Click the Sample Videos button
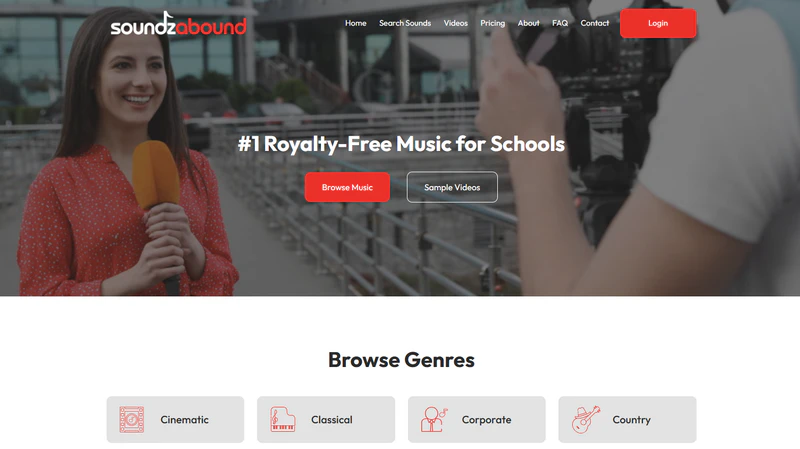 452,187
